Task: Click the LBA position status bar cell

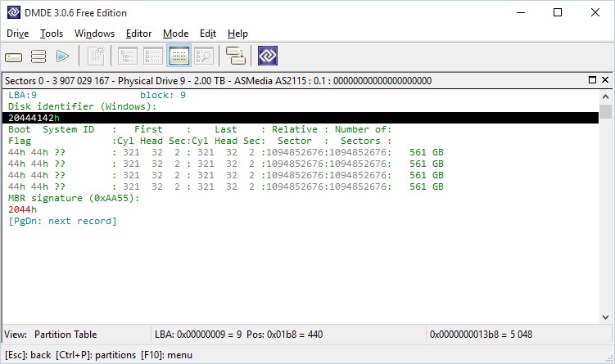Action: [x=288, y=335]
